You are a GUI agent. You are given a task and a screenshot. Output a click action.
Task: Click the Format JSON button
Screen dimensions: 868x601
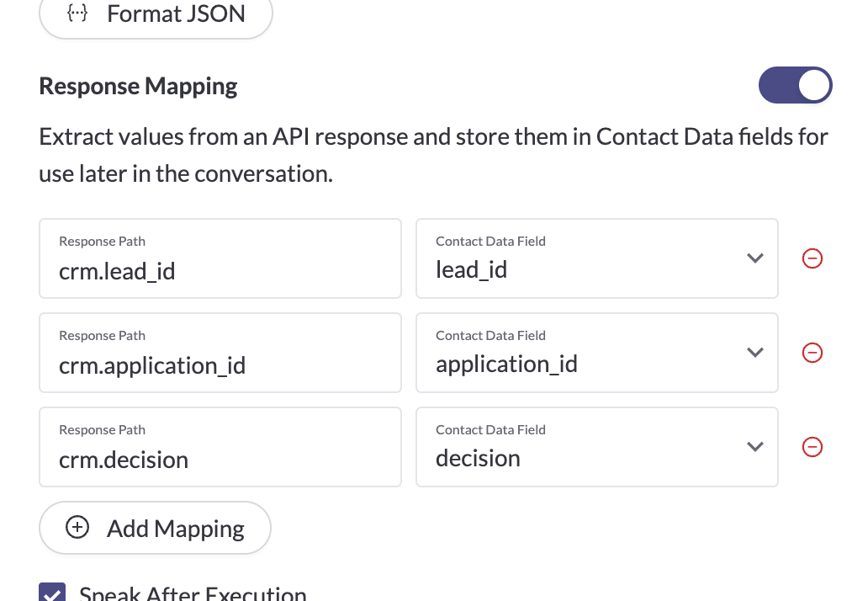[156, 13]
